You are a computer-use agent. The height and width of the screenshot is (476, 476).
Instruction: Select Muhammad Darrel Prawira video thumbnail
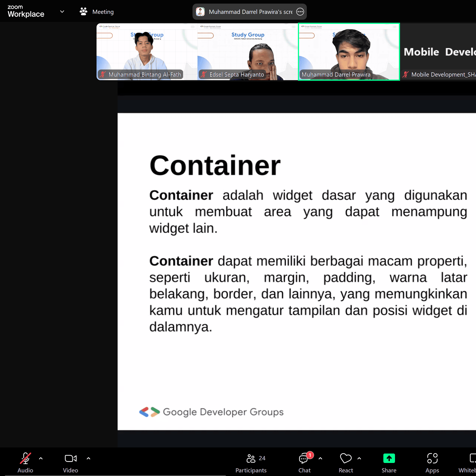(349, 52)
